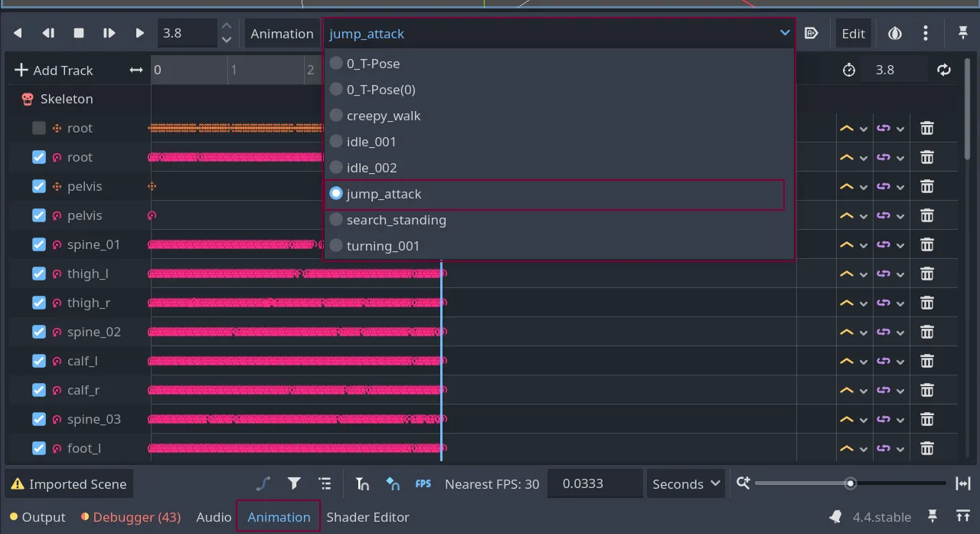
Task: Pin the animation panel
Action: pyautogui.click(x=963, y=33)
